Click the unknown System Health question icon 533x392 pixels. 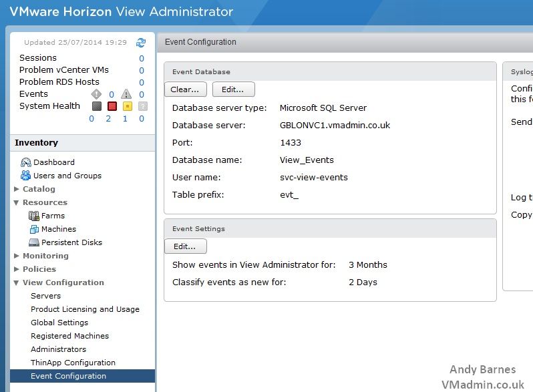click(x=143, y=106)
